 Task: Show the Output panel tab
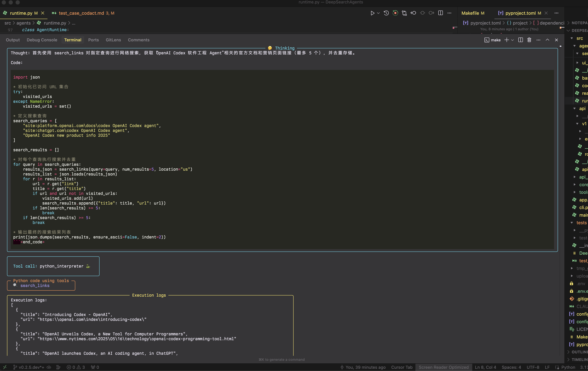(13, 40)
